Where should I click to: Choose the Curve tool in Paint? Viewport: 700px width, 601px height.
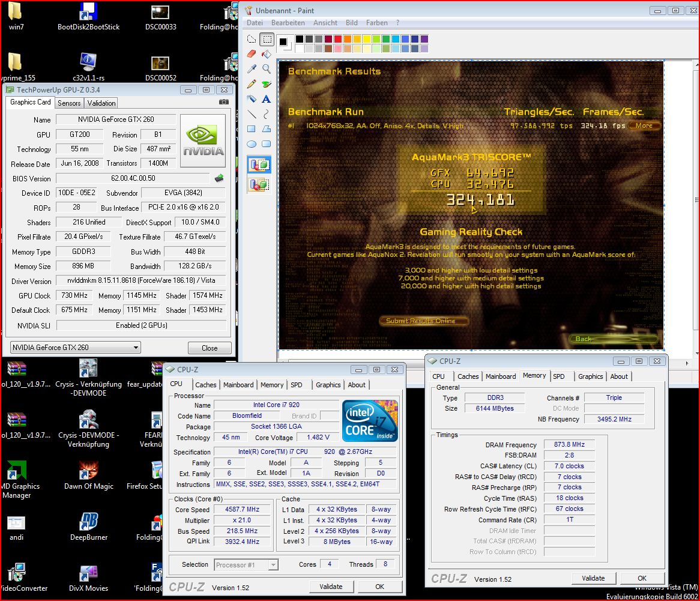click(x=267, y=114)
